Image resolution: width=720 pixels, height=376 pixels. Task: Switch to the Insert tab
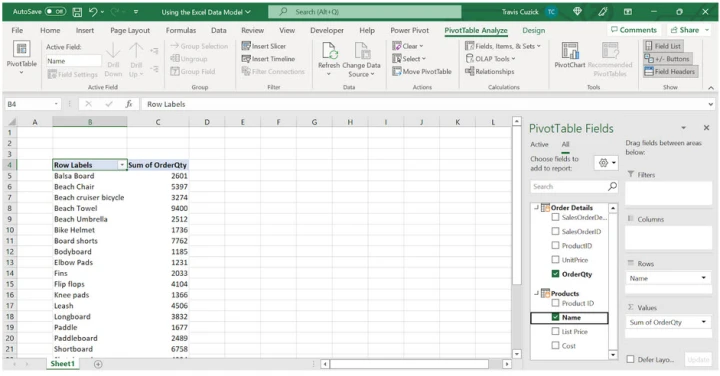coord(84,30)
